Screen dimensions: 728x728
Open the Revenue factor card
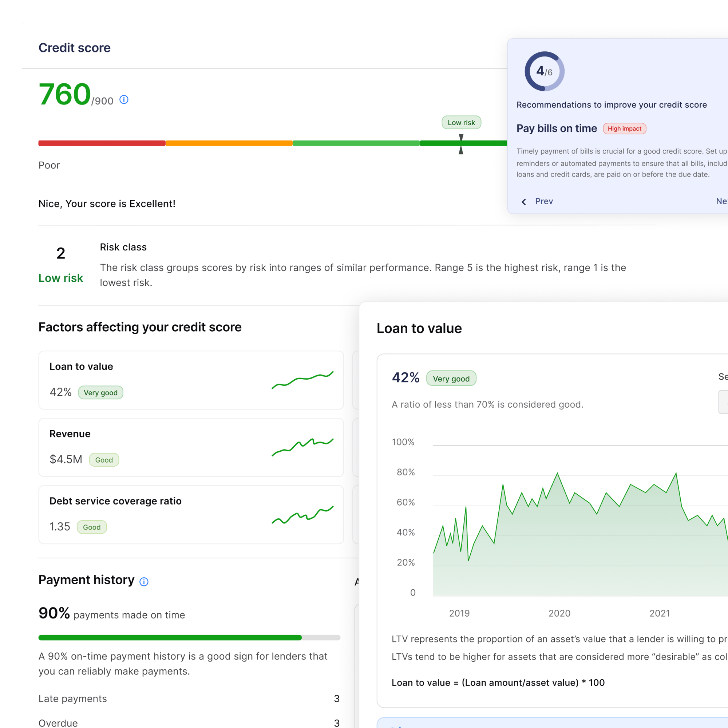(x=191, y=447)
